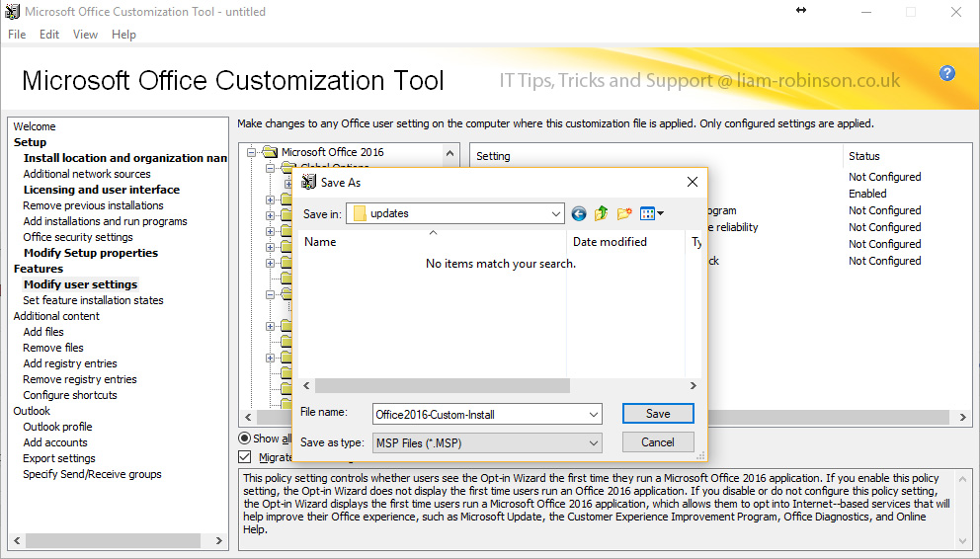Image resolution: width=980 pixels, height=559 pixels.
Task: Click the Save button
Action: (658, 414)
